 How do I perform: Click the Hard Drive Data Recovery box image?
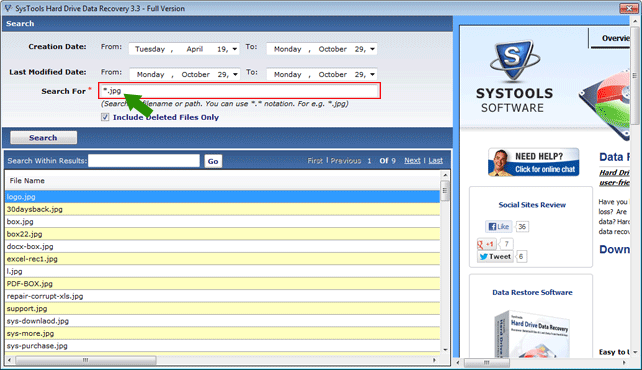coord(531,334)
